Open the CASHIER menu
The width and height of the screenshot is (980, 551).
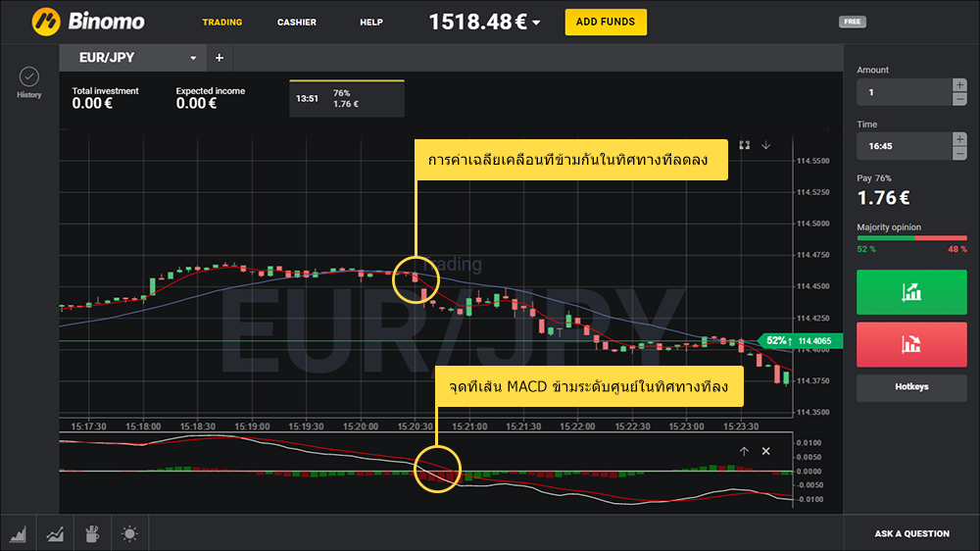pyautogui.click(x=296, y=22)
